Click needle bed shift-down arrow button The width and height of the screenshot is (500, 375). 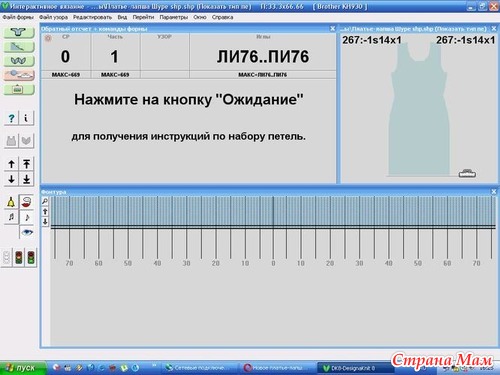[45, 222]
